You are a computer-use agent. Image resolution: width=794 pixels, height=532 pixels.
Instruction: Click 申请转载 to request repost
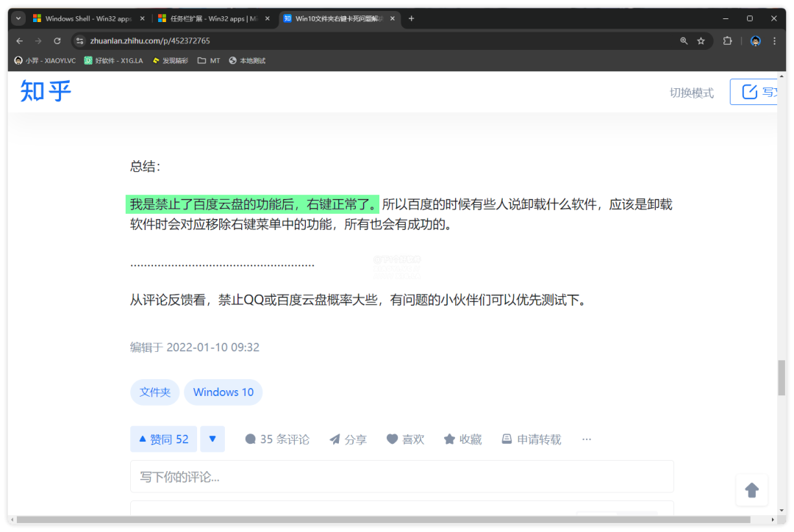532,439
